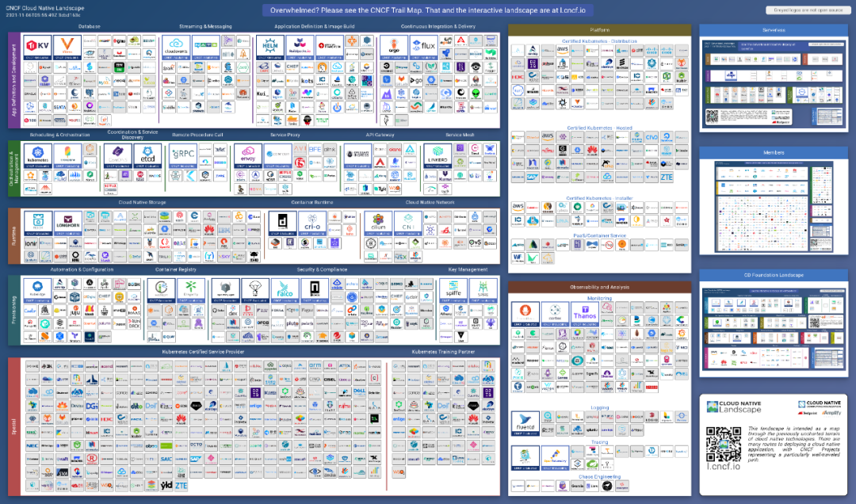Viewport: 856px width, 504px height.
Task: Click the cortex monitoring card
Action: (555, 315)
